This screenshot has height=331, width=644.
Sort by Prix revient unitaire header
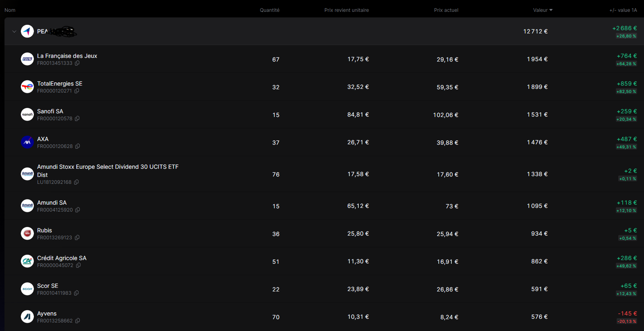346,10
